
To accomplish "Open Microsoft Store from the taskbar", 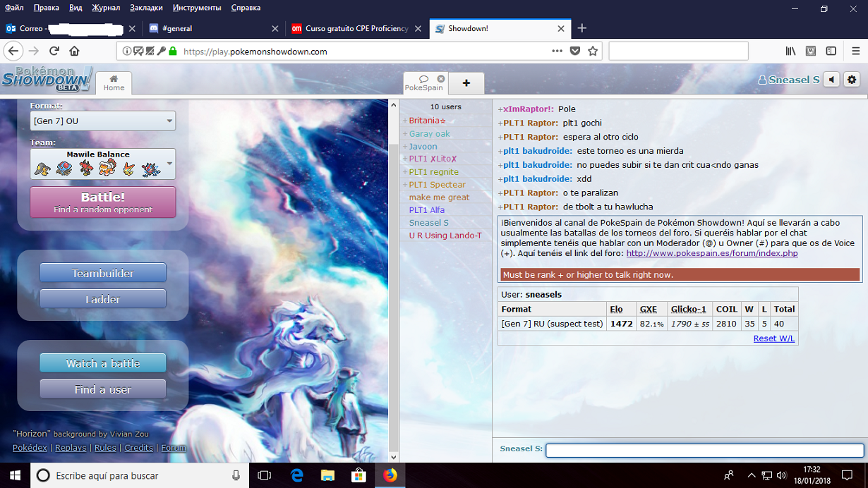I will 358,475.
